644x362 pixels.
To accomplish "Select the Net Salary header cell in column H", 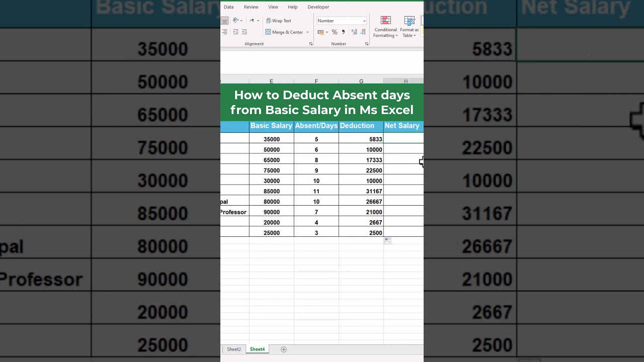I will click(404, 126).
